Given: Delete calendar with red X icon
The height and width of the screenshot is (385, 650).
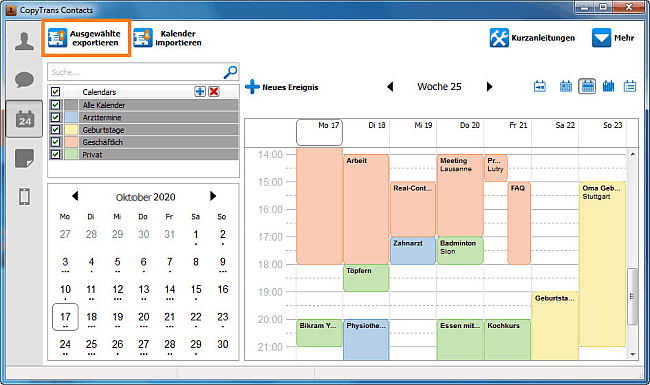Looking at the screenshot, I should coord(214,92).
